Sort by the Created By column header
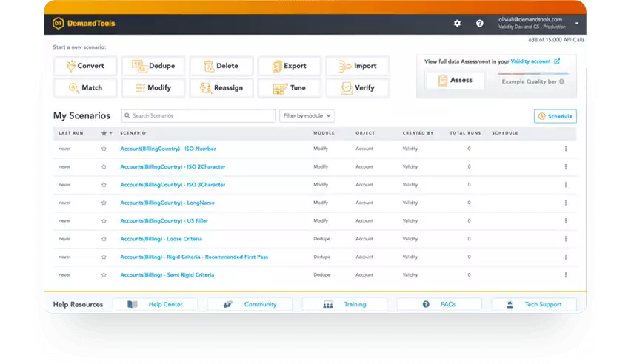This screenshot has height=364, width=631. click(418, 133)
